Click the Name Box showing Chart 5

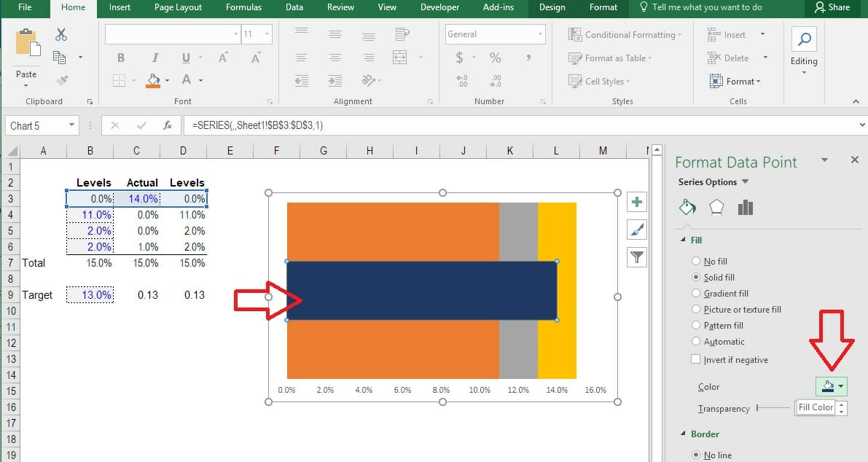point(42,125)
